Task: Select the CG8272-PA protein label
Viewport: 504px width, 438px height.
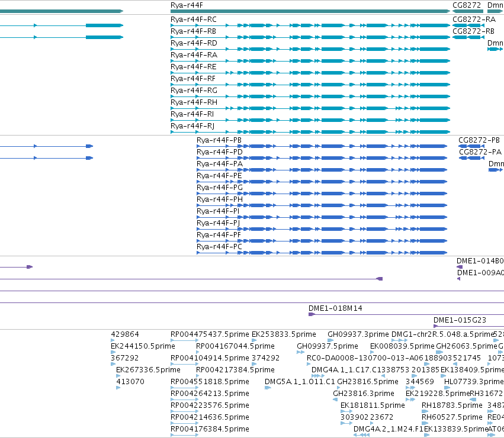Action: [480, 152]
